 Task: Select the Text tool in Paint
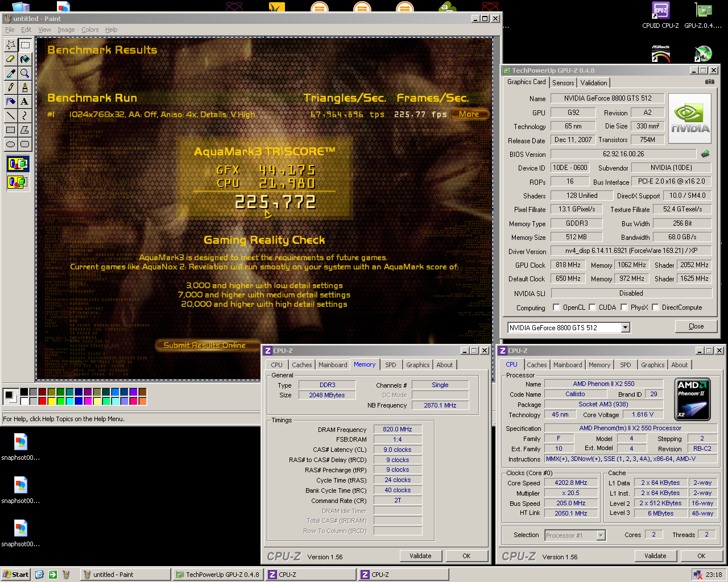tap(25, 102)
